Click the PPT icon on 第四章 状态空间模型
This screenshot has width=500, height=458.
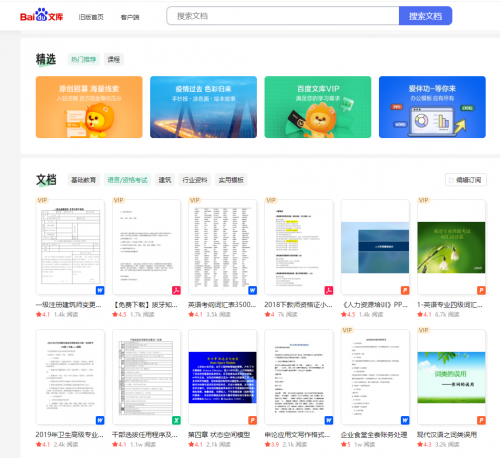point(253,420)
